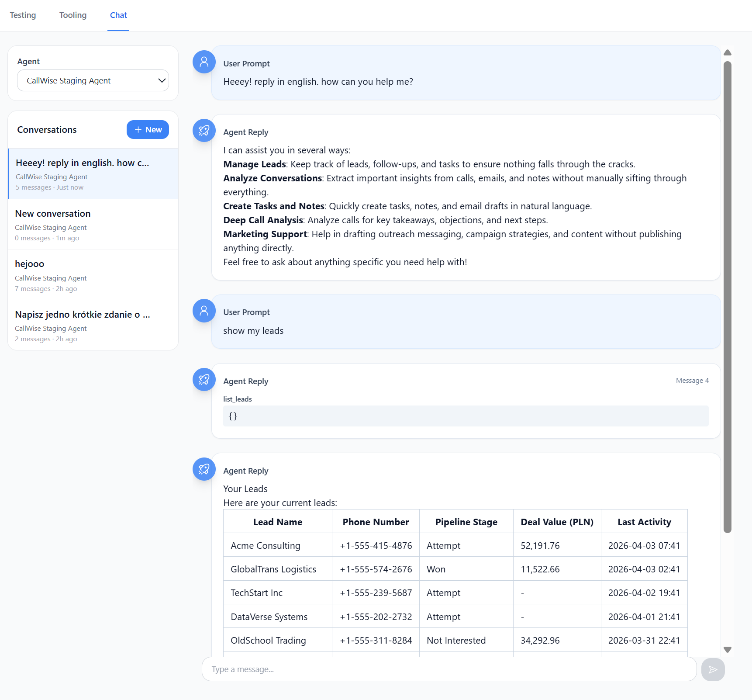Click the rocket icon beside the first Agent Reply

[x=204, y=130]
